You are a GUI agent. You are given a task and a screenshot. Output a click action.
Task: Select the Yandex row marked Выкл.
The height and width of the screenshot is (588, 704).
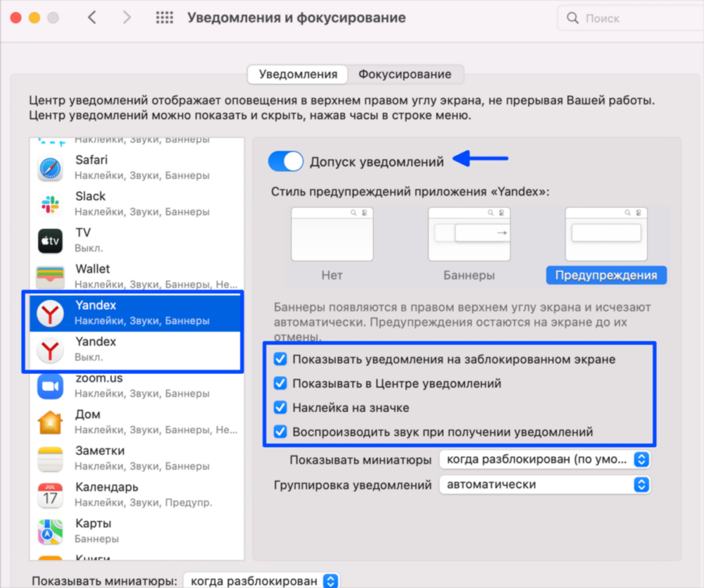137,349
